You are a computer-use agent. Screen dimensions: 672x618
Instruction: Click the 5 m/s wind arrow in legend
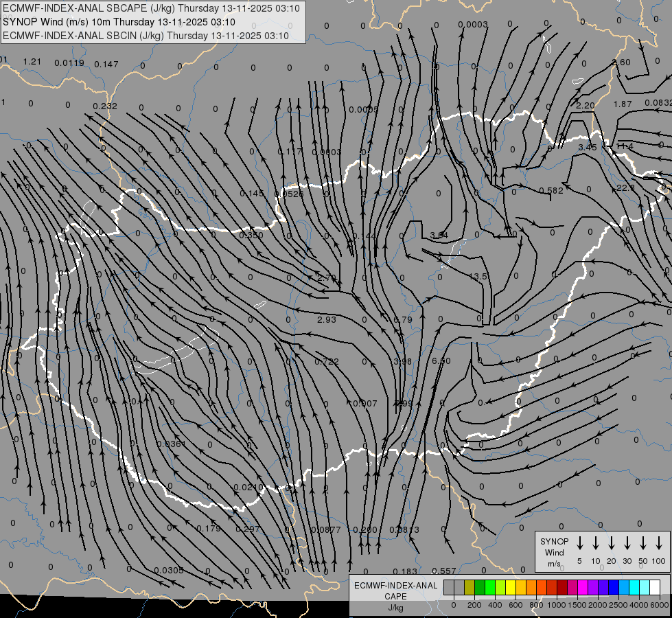[x=579, y=543]
